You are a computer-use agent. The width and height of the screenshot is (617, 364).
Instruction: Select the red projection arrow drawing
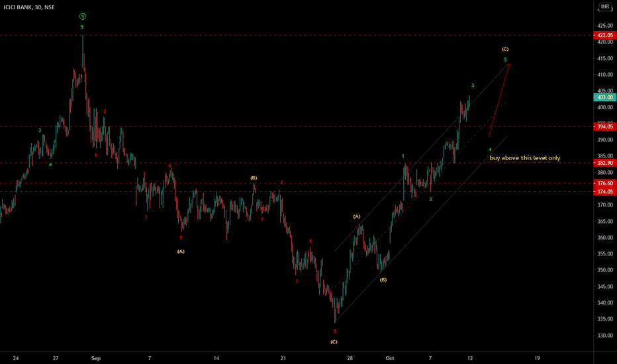click(x=499, y=100)
